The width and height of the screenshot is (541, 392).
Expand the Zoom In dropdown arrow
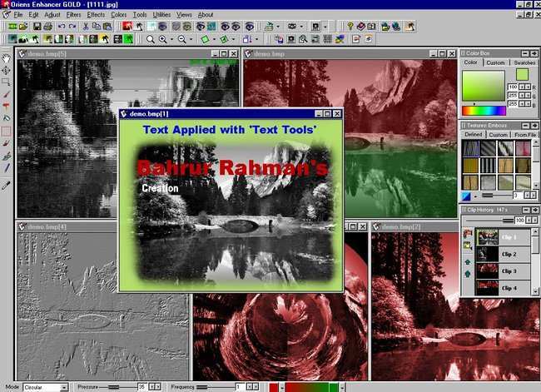click(x=171, y=39)
